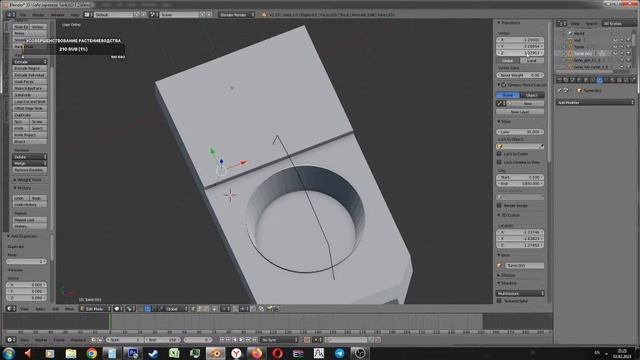Viewport: 640px width, 360px height.
Task: Open the Render menu in top header
Action: point(38,15)
